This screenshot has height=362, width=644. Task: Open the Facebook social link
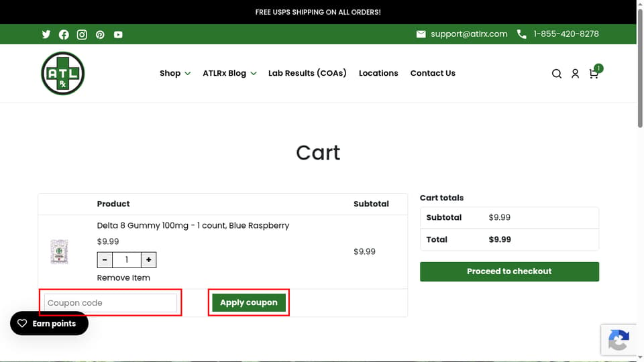64,34
